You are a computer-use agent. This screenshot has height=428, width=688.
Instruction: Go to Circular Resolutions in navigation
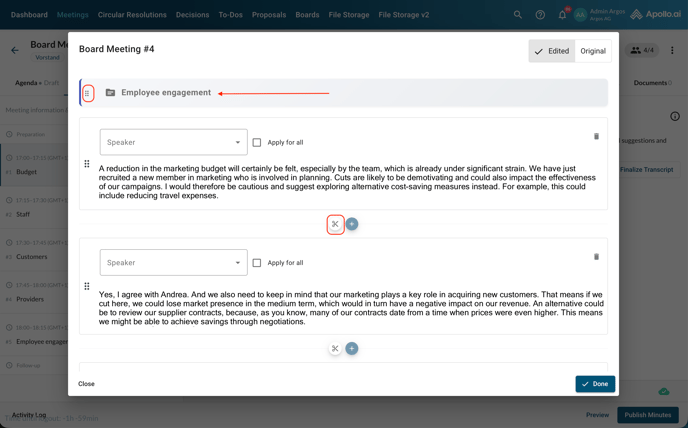132,15
